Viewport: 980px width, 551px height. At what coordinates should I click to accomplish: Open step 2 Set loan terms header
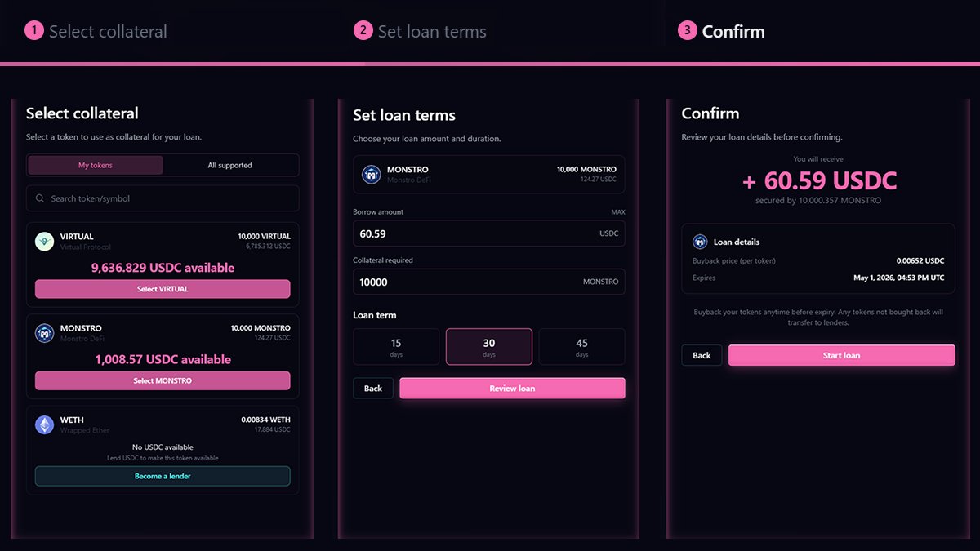tap(420, 32)
